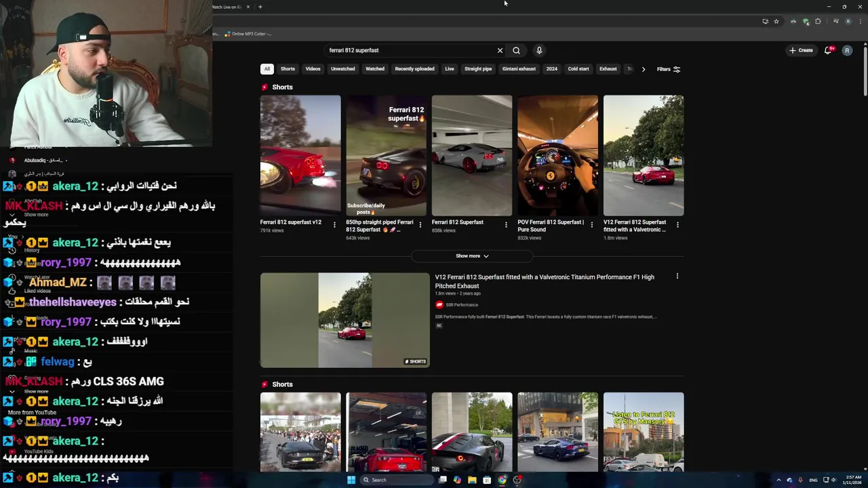Click SSR Performance channel avatar
The image size is (868, 488).
tap(439, 305)
